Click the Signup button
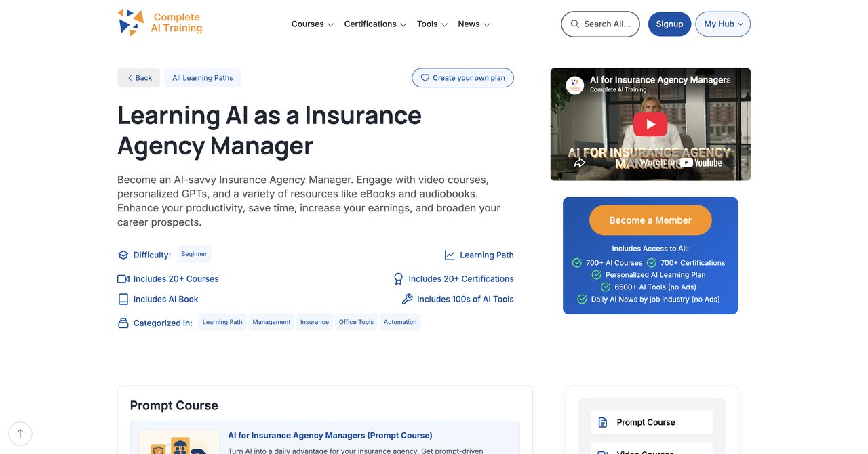 (x=669, y=24)
